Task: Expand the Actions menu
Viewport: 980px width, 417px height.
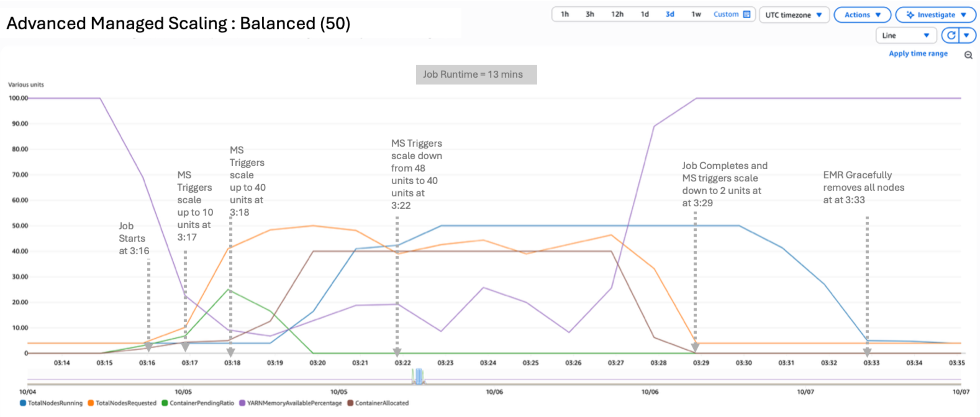Action: [x=862, y=15]
